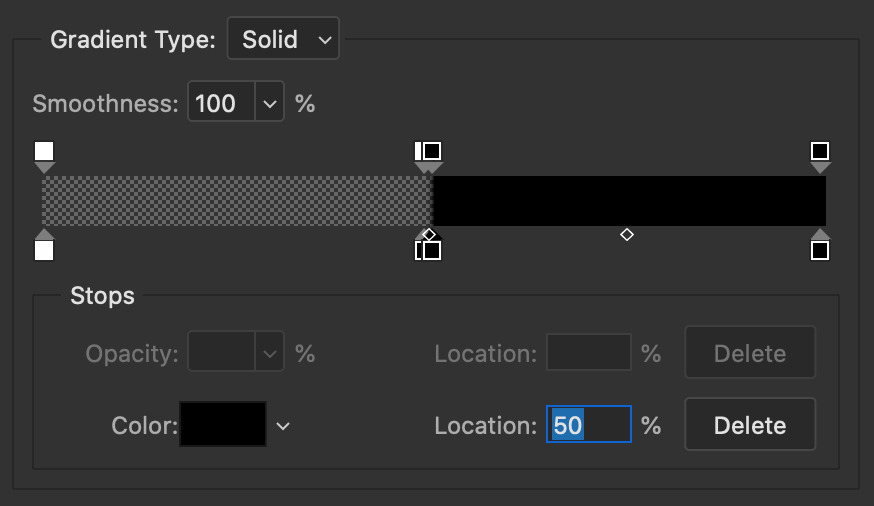The height and width of the screenshot is (506, 874).
Task: Click the opacity stop Location field
Action: click(x=589, y=353)
